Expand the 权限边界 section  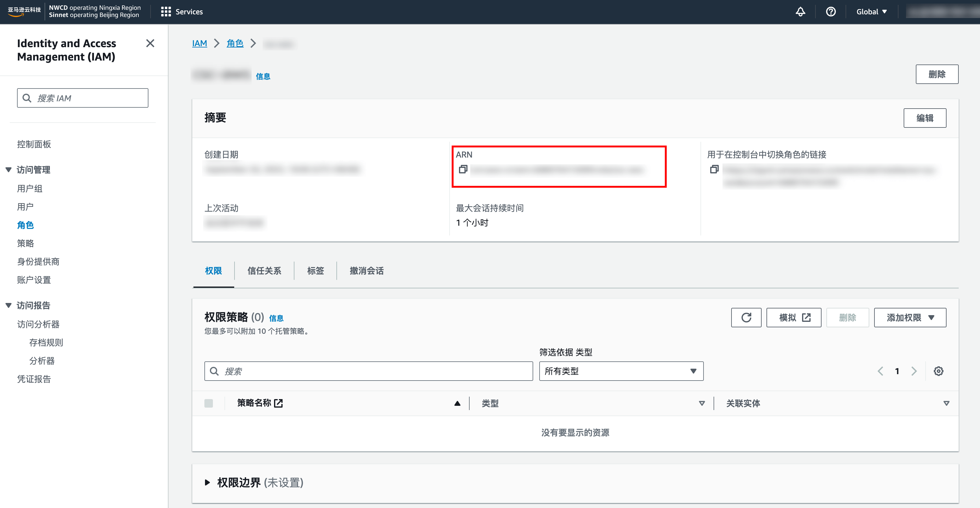click(207, 482)
